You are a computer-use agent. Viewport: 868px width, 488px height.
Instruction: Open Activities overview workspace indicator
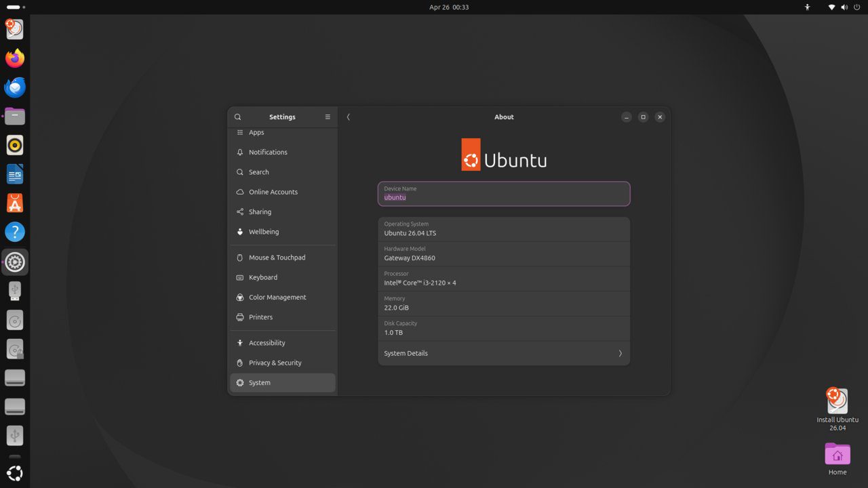(x=15, y=7)
